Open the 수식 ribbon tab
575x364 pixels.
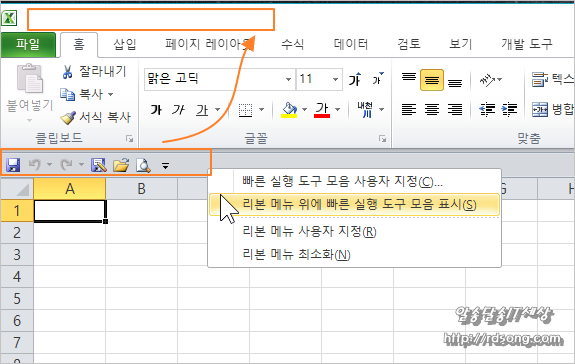tap(292, 44)
